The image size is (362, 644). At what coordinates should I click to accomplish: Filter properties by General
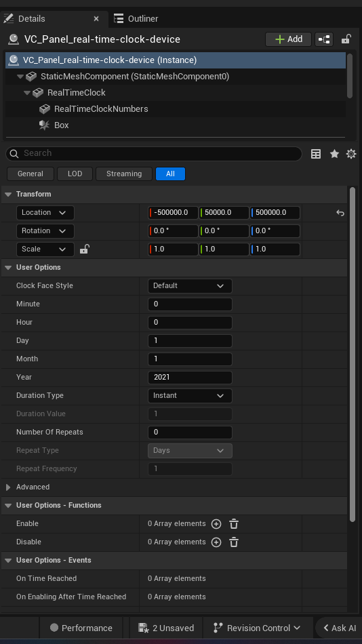click(x=31, y=174)
